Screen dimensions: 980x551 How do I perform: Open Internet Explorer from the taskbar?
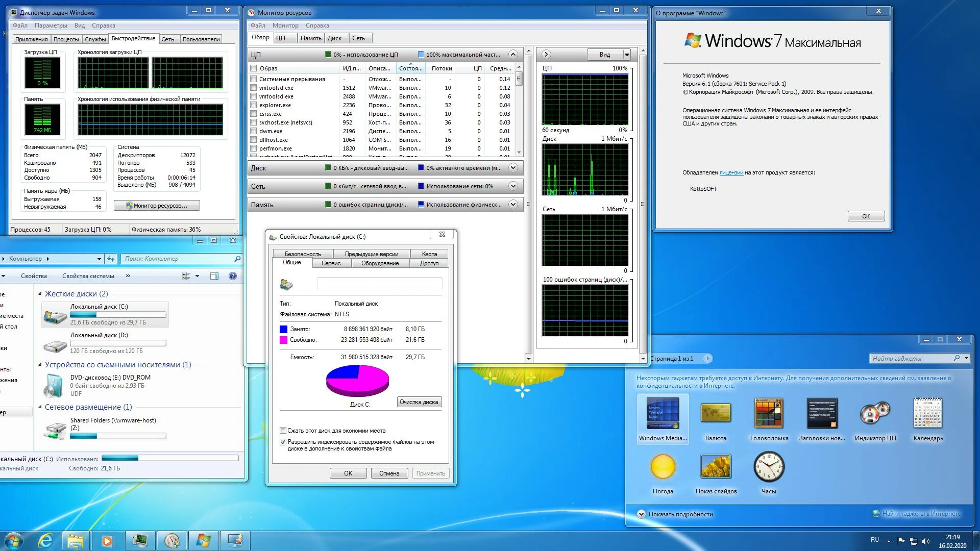(x=45, y=540)
